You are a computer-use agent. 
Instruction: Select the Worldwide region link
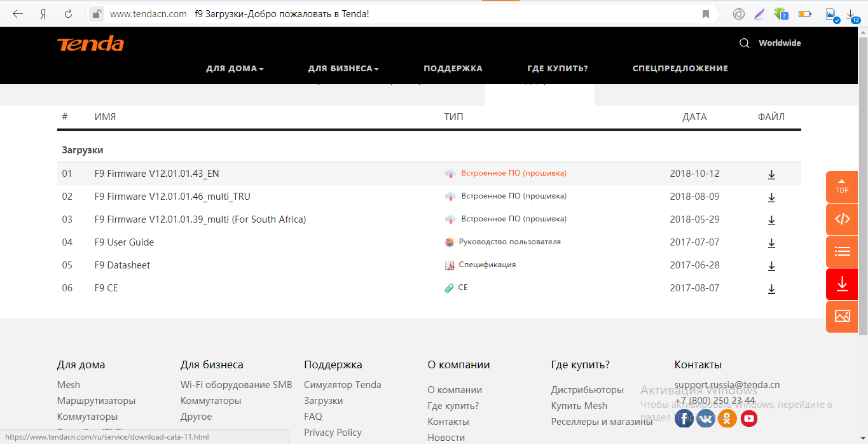pyautogui.click(x=780, y=43)
